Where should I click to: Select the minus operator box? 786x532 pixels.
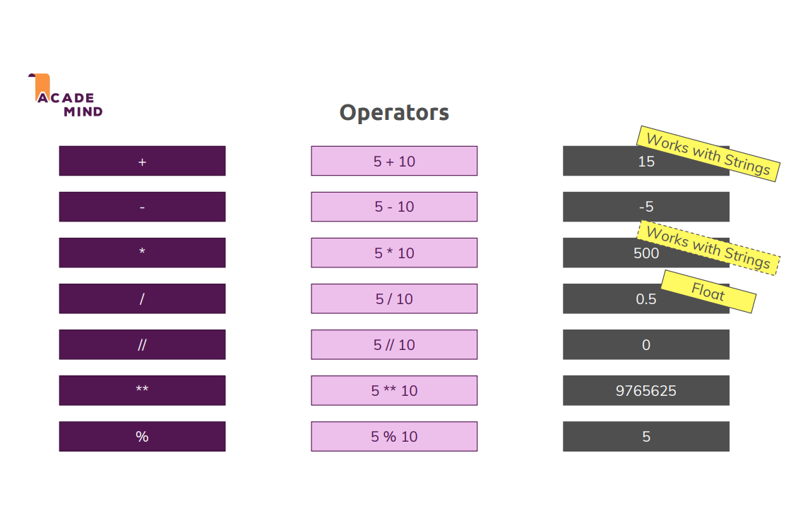(x=142, y=207)
